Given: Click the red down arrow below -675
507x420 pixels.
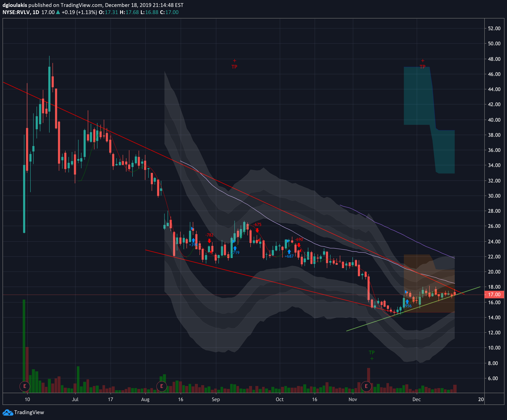Looking at the screenshot, I should (257, 231).
